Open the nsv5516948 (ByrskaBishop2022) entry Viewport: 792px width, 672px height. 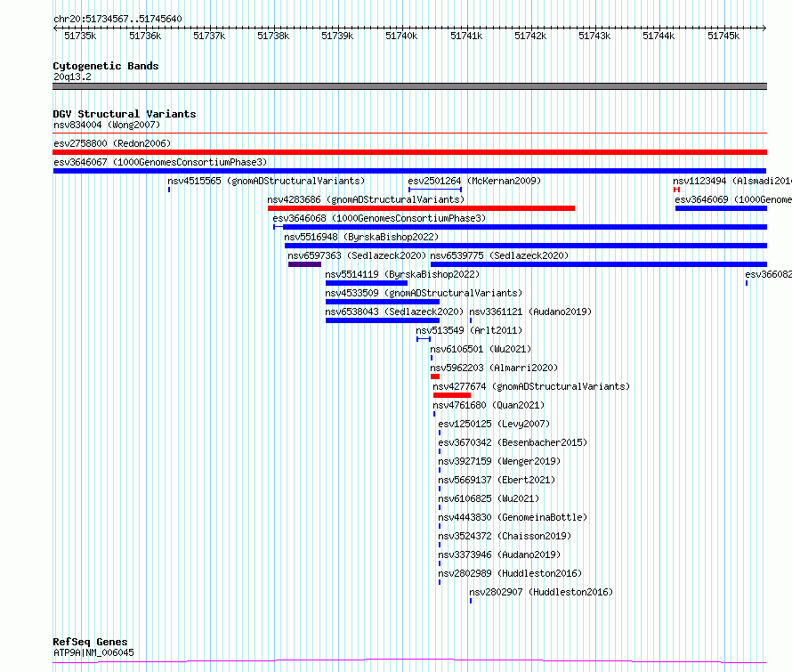coord(361,237)
